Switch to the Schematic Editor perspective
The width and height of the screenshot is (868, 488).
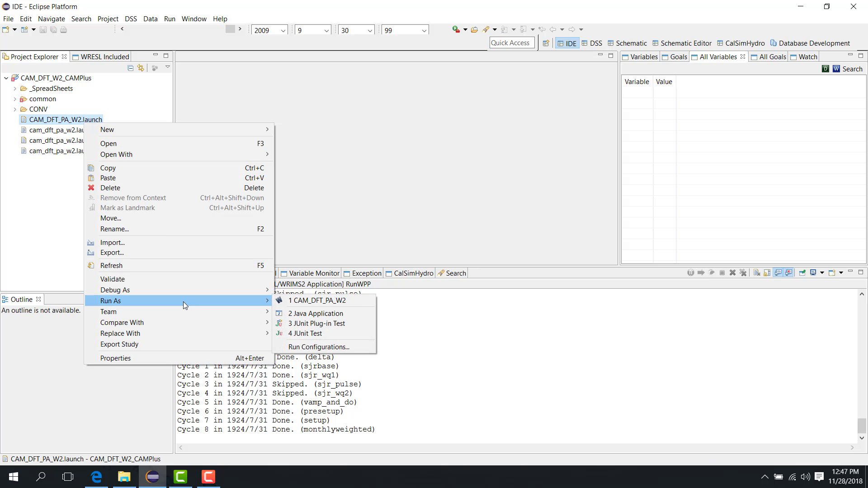(682, 43)
